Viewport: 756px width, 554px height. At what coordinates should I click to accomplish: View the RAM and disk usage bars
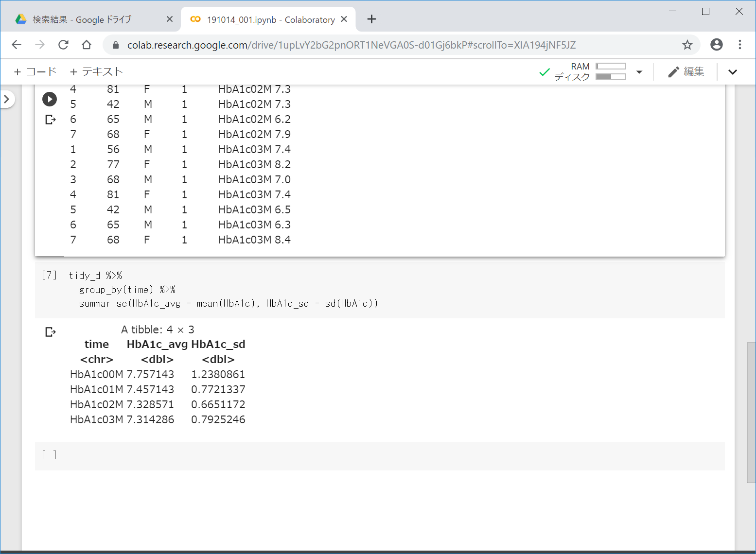click(611, 71)
